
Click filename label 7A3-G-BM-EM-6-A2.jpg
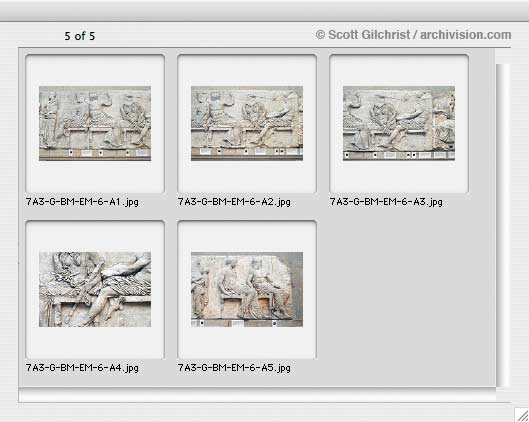point(234,202)
